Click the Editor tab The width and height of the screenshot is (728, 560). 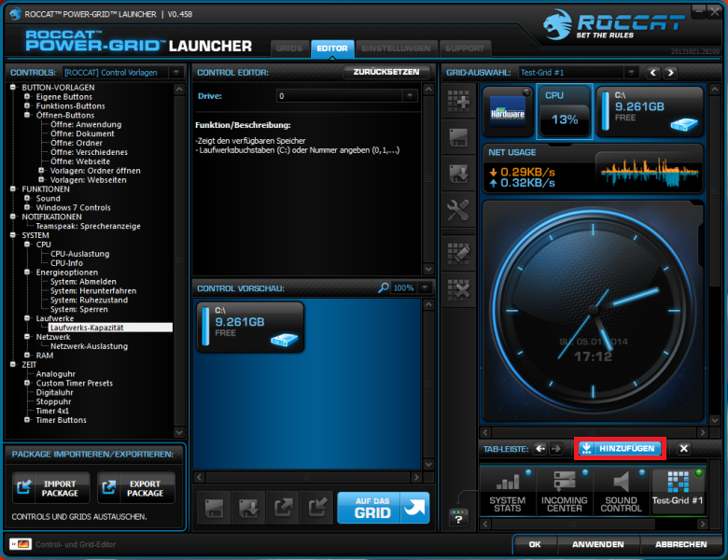pyautogui.click(x=332, y=49)
